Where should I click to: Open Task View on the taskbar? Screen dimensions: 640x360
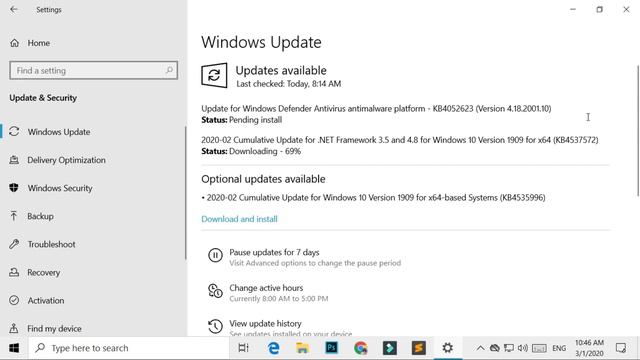pos(243,348)
